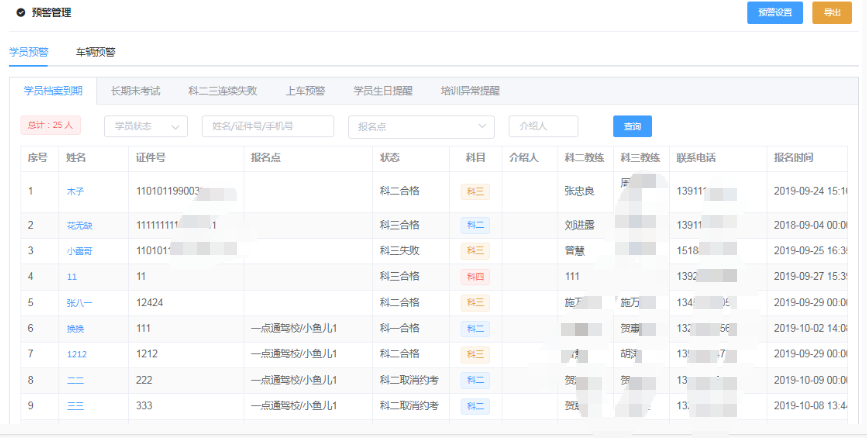The height and width of the screenshot is (438, 867).
Task: Click the blue 查询 button
Action: coord(633,126)
